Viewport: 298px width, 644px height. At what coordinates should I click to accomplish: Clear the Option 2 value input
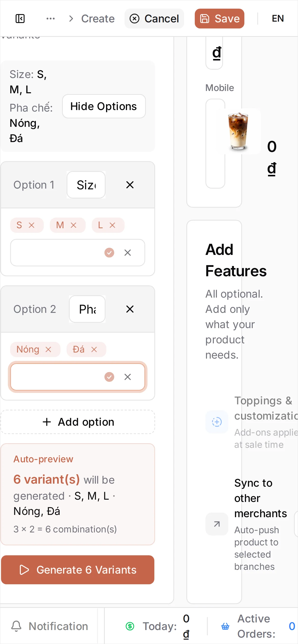tap(128, 377)
